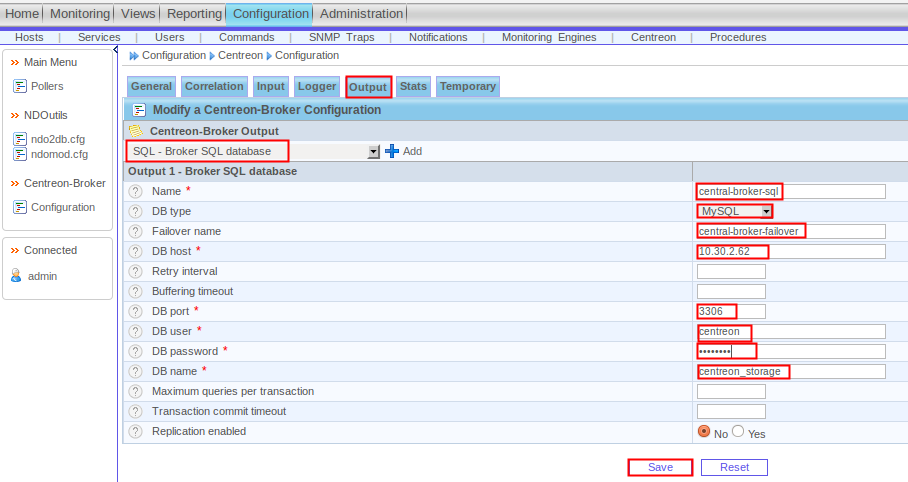Click the Reset button
This screenshot has width=908, height=482.
point(734,468)
